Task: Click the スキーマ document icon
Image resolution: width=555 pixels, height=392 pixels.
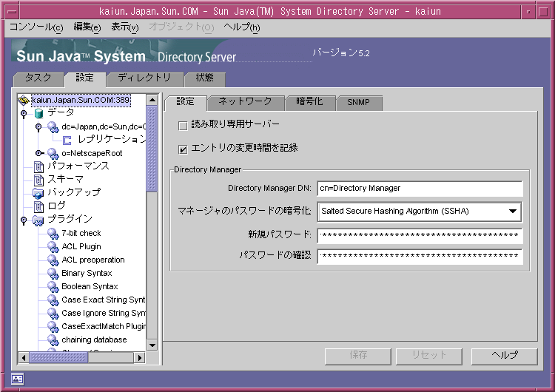Action: click(38, 180)
